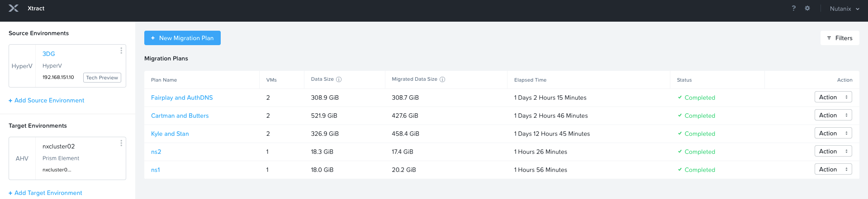Click Completed status for ns1 row
This screenshot has height=199, width=868.
(x=697, y=170)
